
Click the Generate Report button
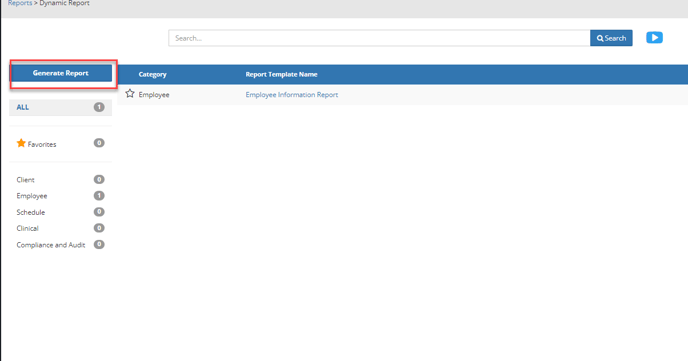tap(61, 73)
